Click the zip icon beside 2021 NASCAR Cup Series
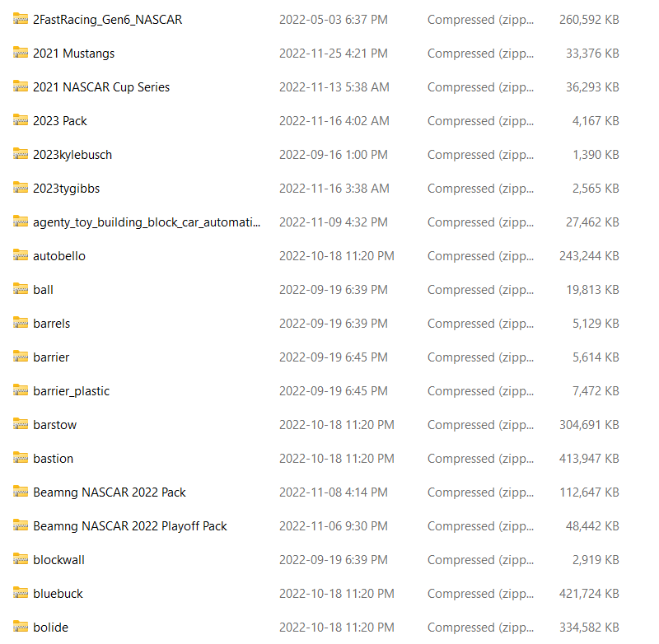This screenshot has height=644, width=659. click(20, 86)
